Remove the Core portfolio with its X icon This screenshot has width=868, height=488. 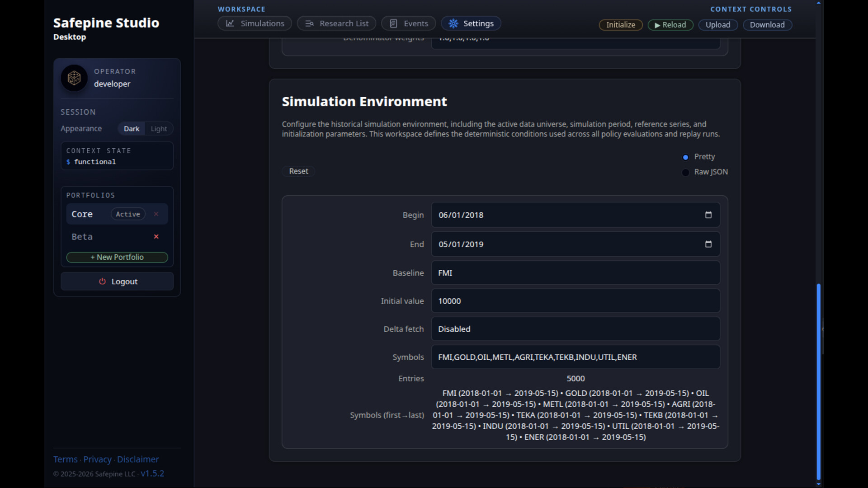(156, 214)
